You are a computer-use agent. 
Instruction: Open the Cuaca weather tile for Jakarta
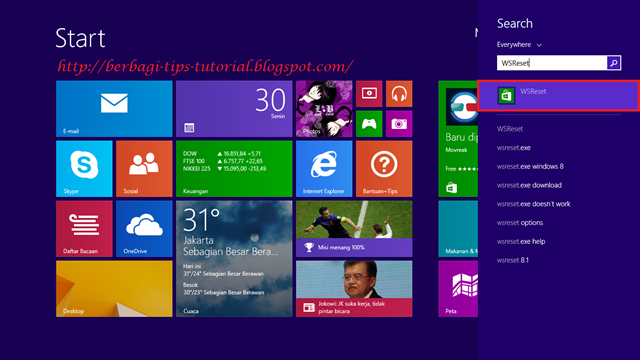tap(234, 259)
